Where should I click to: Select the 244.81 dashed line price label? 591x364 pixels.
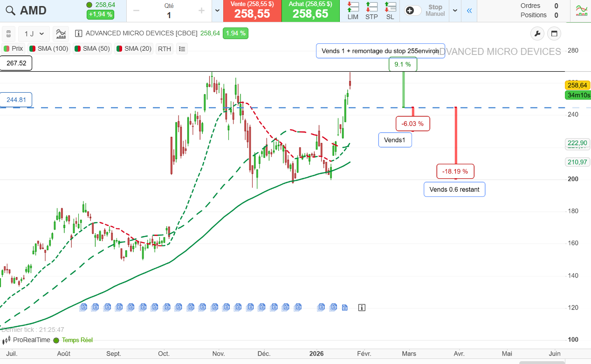click(16, 100)
